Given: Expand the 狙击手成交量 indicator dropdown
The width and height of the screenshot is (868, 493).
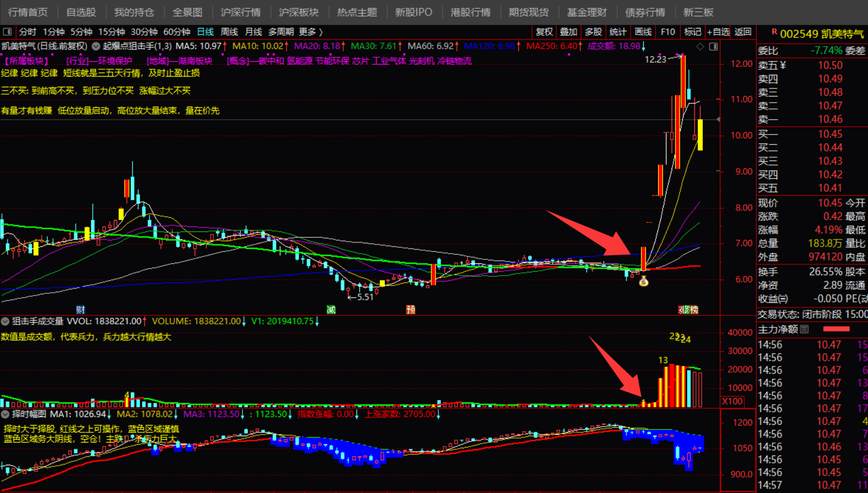Looking at the screenshot, I should point(5,321).
